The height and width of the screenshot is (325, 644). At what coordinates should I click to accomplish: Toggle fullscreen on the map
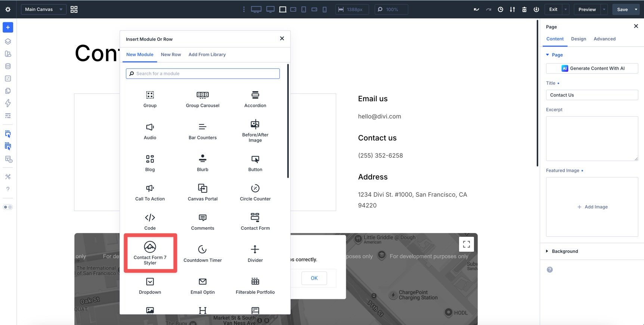click(467, 244)
